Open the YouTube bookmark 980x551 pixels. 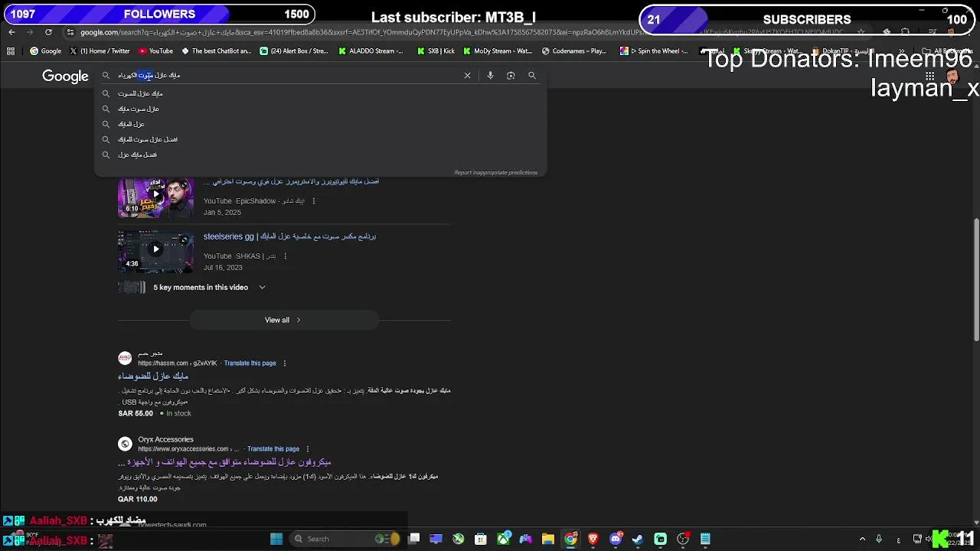click(x=155, y=51)
